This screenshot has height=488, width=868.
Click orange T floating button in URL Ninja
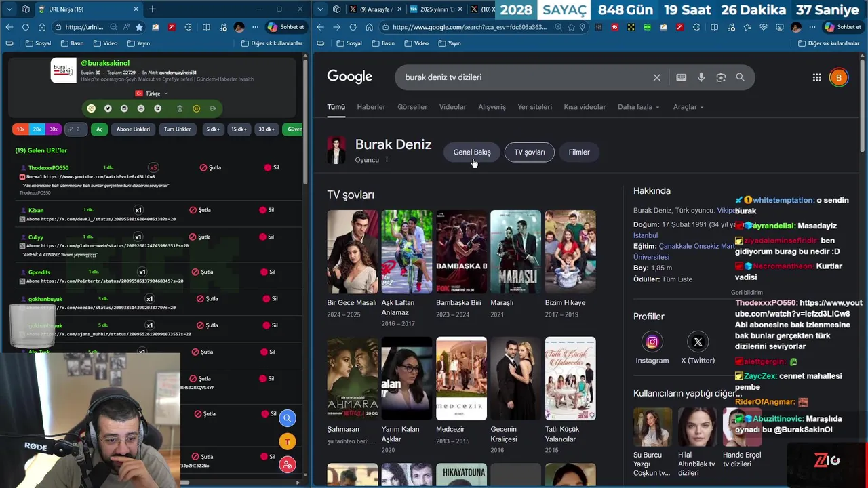[x=288, y=442]
